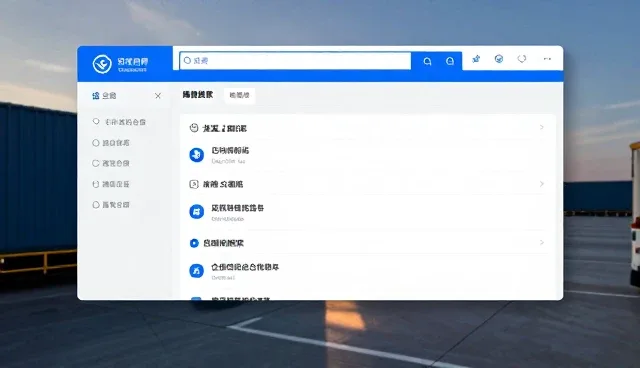Click the blue-dot section header title

(223, 243)
